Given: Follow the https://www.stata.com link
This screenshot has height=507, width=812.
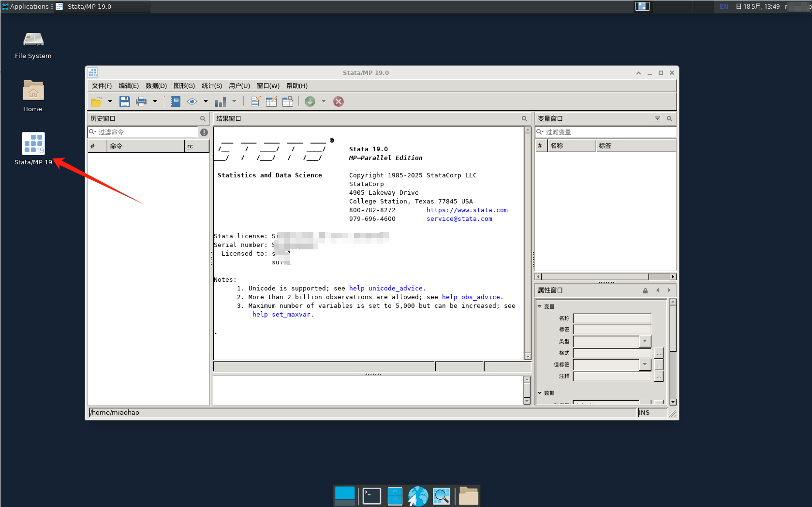Looking at the screenshot, I should tap(467, 210).
